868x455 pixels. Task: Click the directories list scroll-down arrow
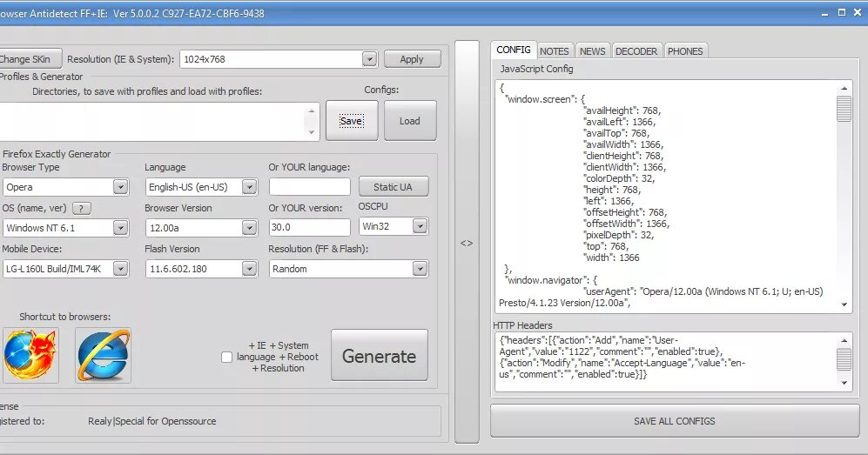pyautogui.click(x=311, y=132)
